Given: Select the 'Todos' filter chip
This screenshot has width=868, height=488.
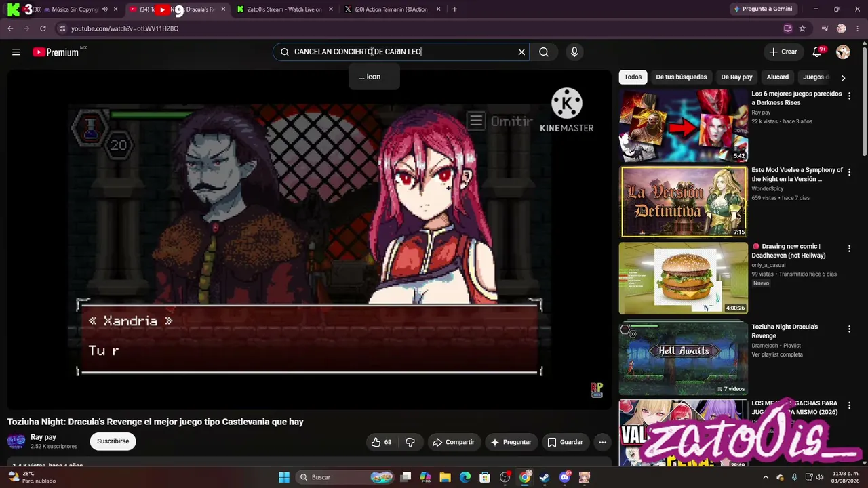Looking at the screenshot, I should (633, 77).
